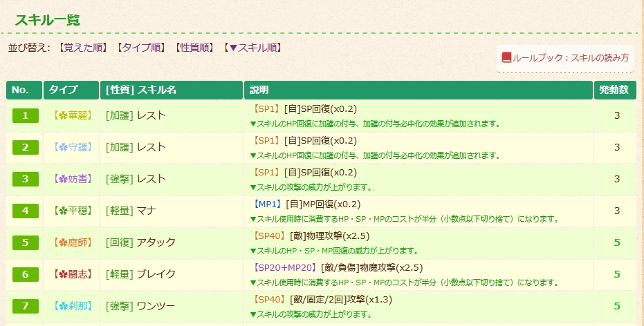644x326 pixels.
Task: Click the 発動数 column header
Action: tap(613, 90)
